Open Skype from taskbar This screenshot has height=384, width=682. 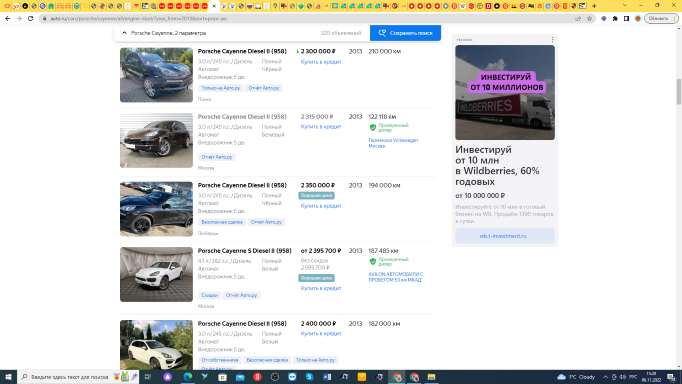point(309,377)
